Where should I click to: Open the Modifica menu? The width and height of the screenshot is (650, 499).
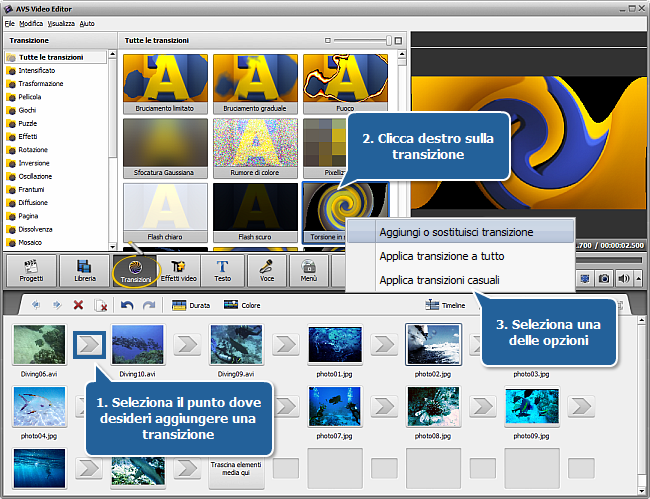coord(31,22)
